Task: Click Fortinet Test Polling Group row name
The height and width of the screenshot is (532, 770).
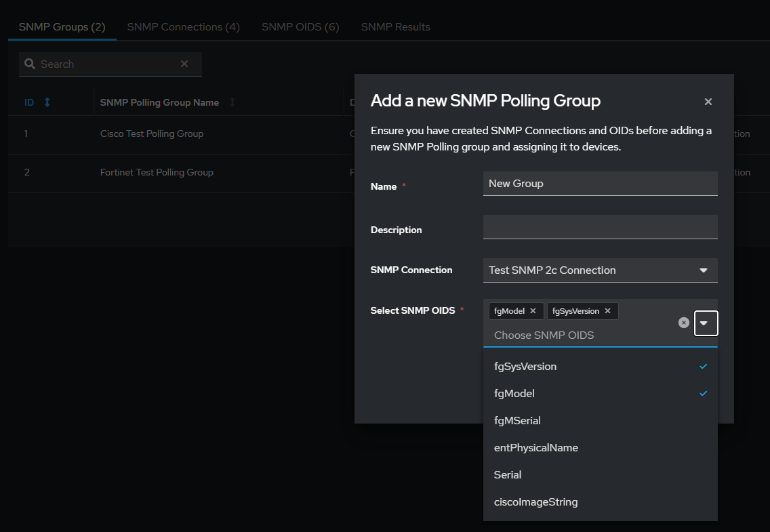Action: (157, 172)
